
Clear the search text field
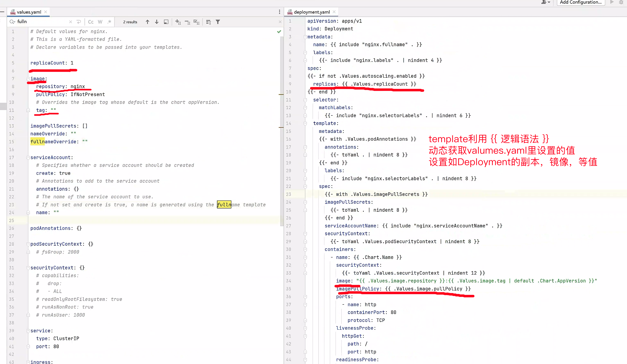tap(71, 22)
